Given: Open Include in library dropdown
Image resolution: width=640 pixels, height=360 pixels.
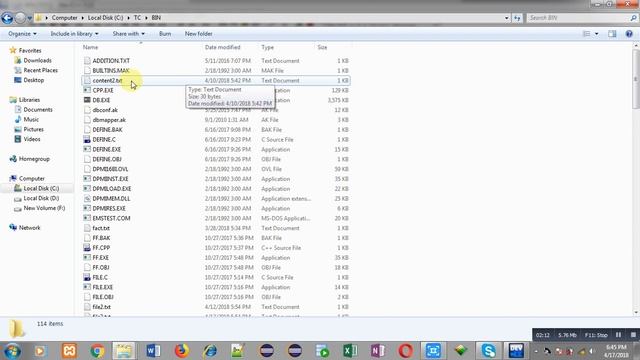Looking at the screenshot, I should 74,34.
